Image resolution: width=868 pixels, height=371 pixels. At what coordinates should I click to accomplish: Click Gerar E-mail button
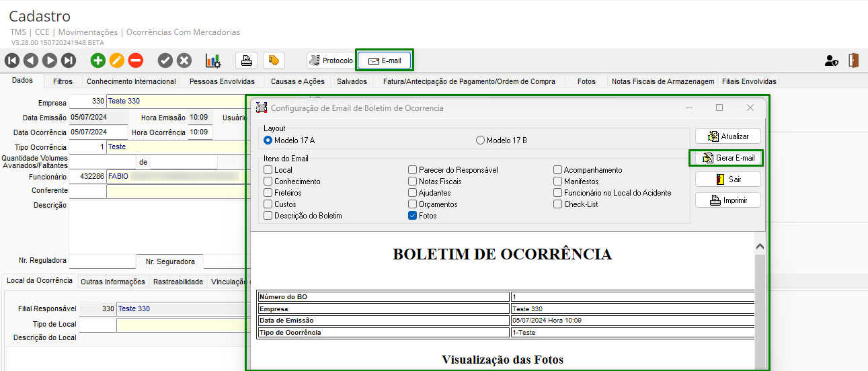[x=728, y=158]
